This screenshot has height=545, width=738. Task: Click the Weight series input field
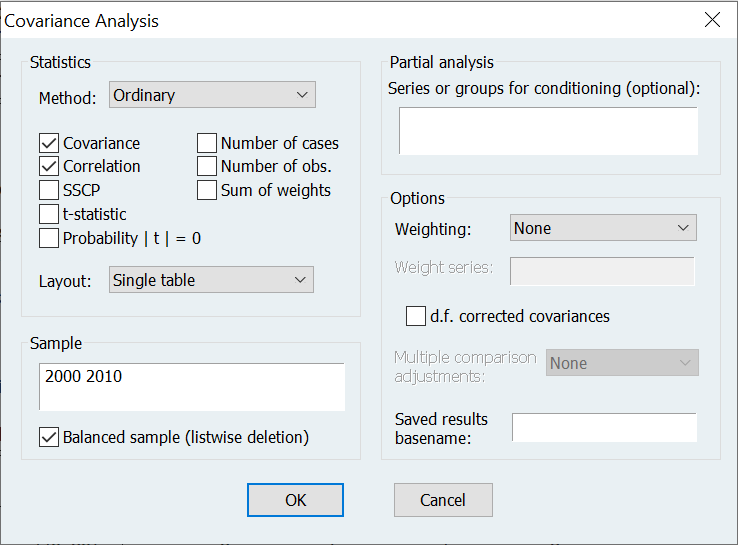tap(602, 271)
